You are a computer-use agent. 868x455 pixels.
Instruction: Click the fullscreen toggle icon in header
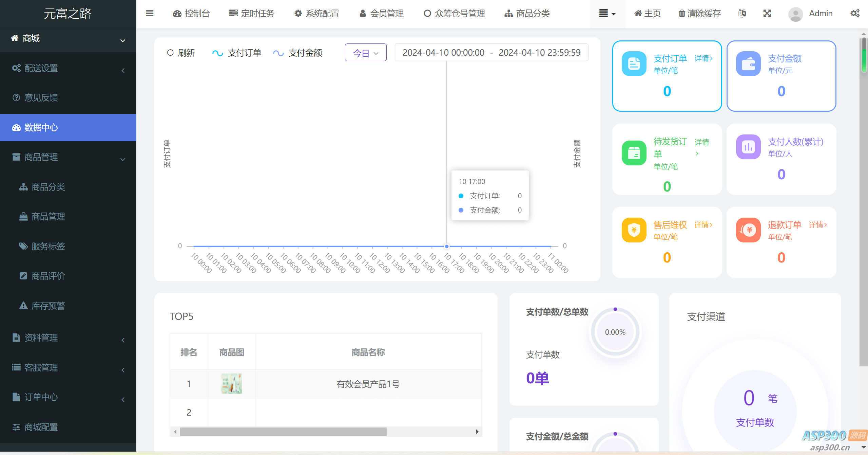point(767,14)
